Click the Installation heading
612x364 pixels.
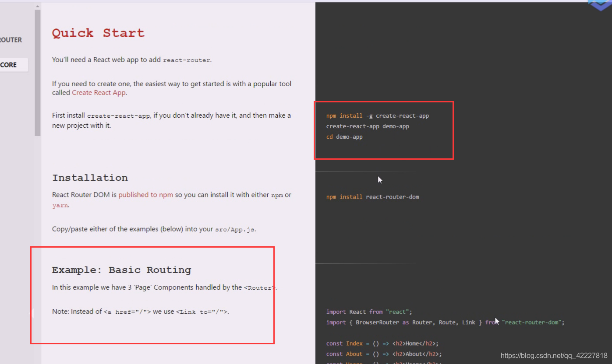pos(90,178)
